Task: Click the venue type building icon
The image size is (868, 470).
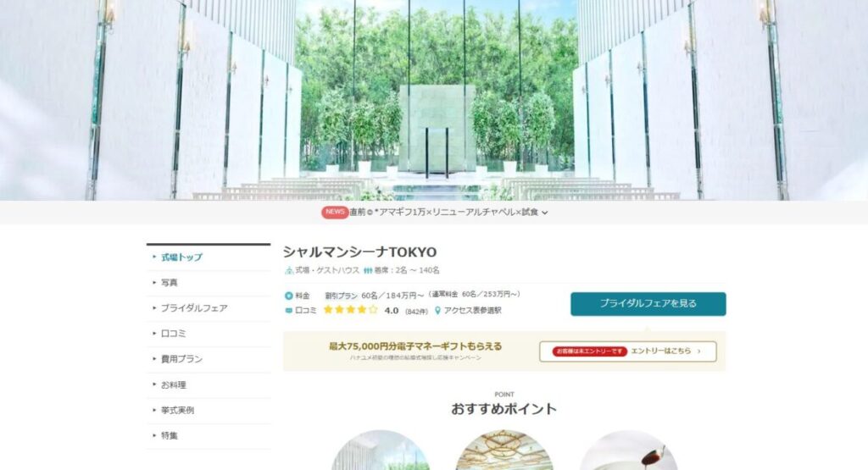Action: (x=288, y=271)
